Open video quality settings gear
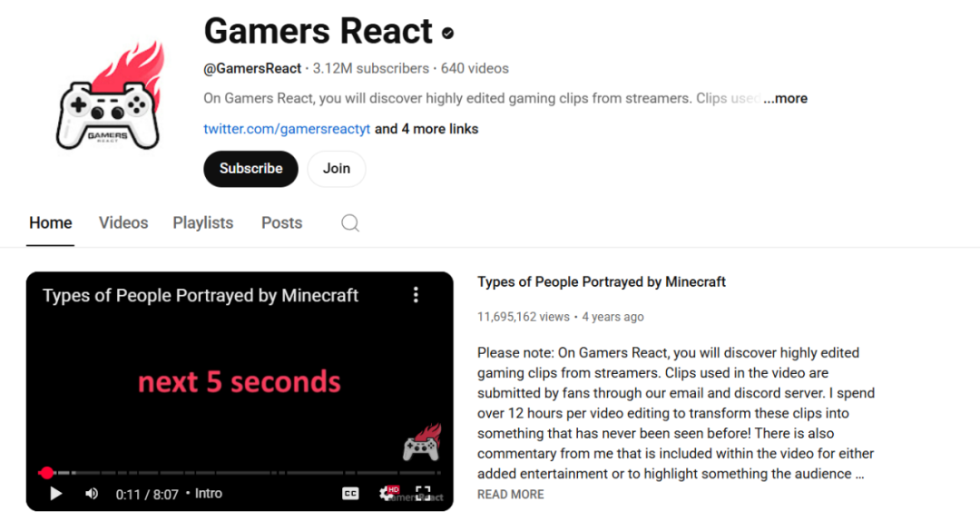Image resolution: width=980 pixels, height=531 pixels. [388, 494]
